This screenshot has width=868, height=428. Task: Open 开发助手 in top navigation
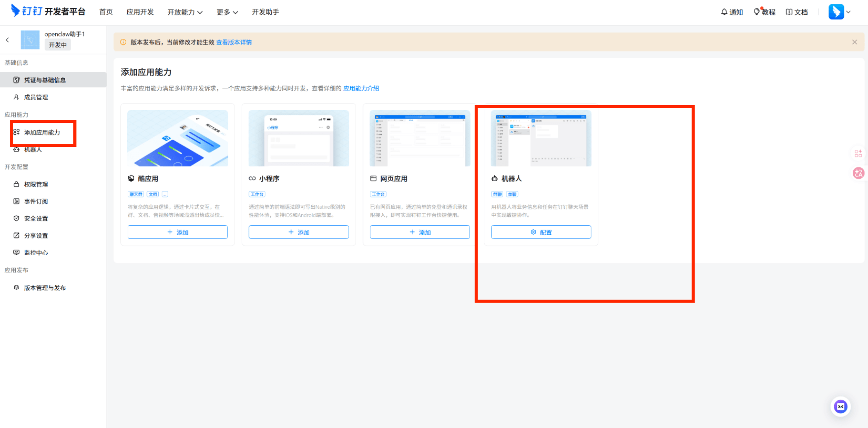pyautogui.click(x=265, y=12)
